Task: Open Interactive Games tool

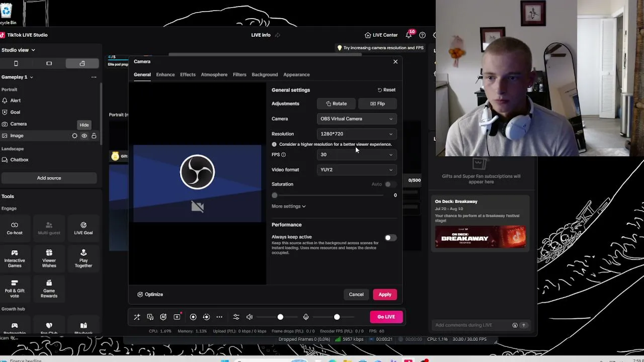Action: (x=15, y=258)
